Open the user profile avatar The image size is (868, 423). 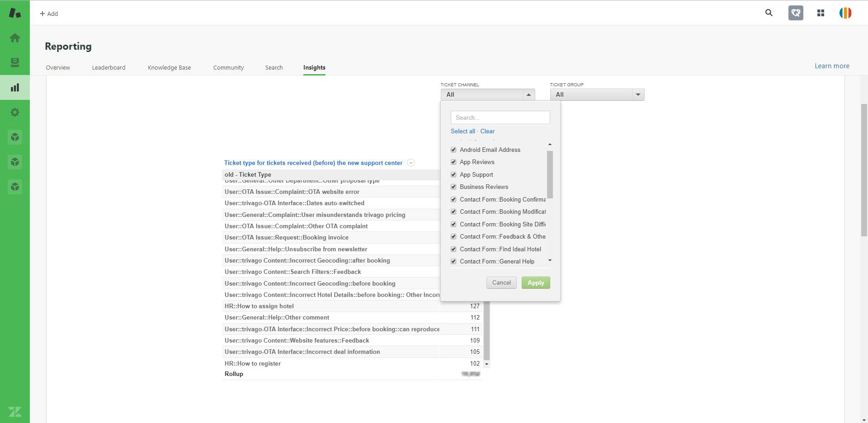pos(845,13)
